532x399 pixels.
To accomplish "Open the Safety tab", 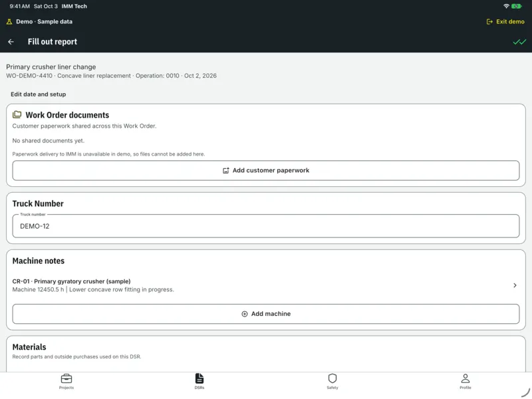I will click(x=332, y=381).
